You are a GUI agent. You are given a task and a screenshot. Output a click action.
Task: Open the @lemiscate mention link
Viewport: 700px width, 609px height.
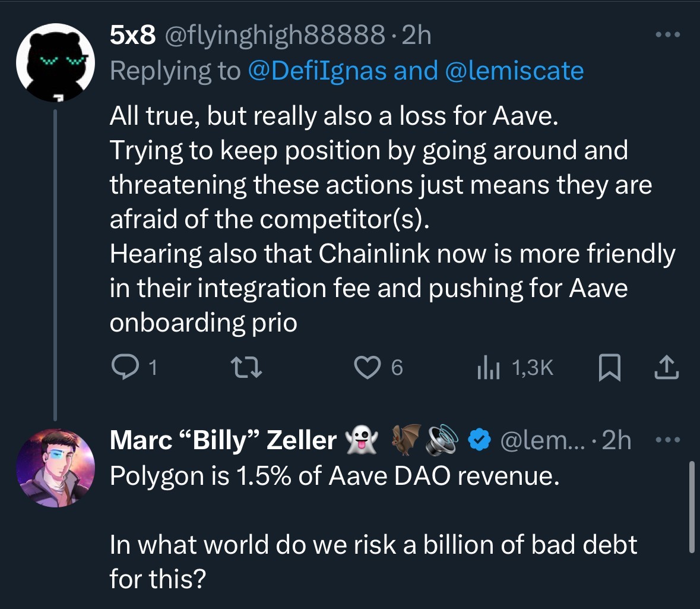pyautogui.click(x=514, y=71)
